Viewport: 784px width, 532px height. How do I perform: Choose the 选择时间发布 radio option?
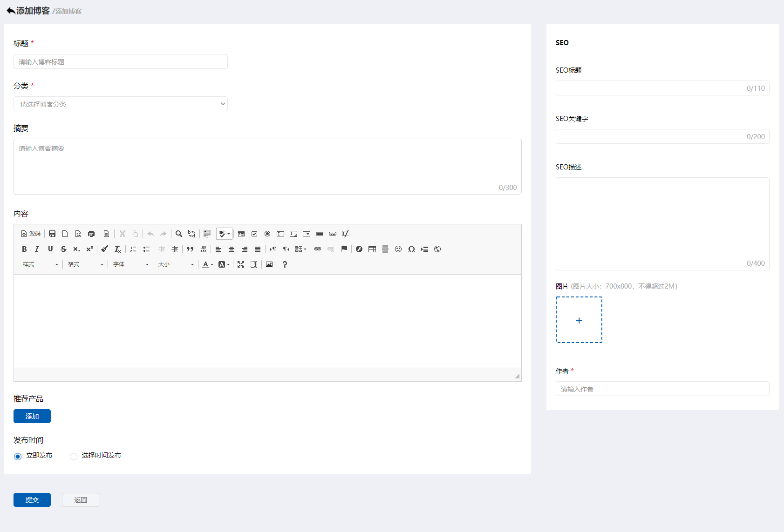[x=74, y=457]
